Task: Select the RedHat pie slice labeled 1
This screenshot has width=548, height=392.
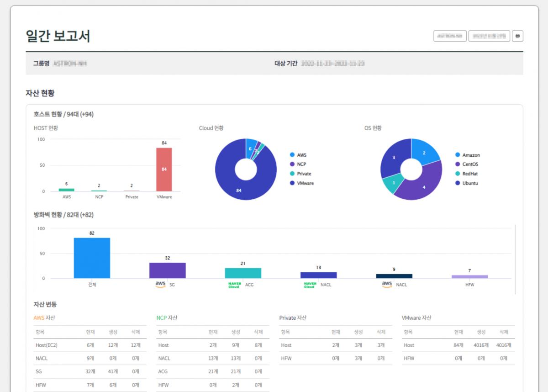Action: (x=393, y=183)
